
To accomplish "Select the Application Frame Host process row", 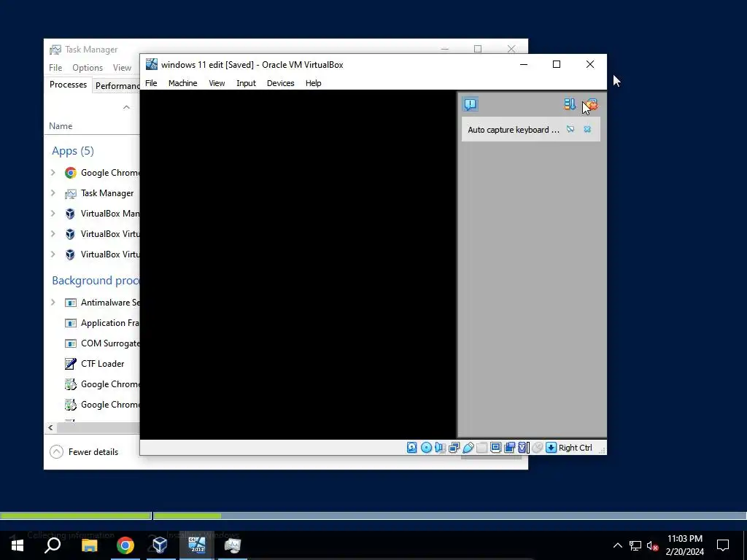I will click(x=92, y=323).
